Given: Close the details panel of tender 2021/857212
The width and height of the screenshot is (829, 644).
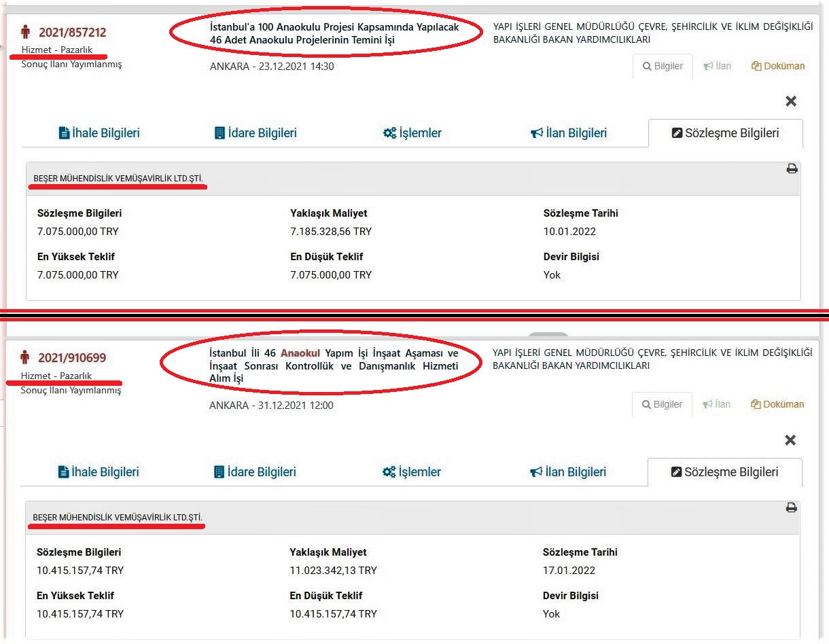Looking at the screenshot, I should [x=791, y=101].
